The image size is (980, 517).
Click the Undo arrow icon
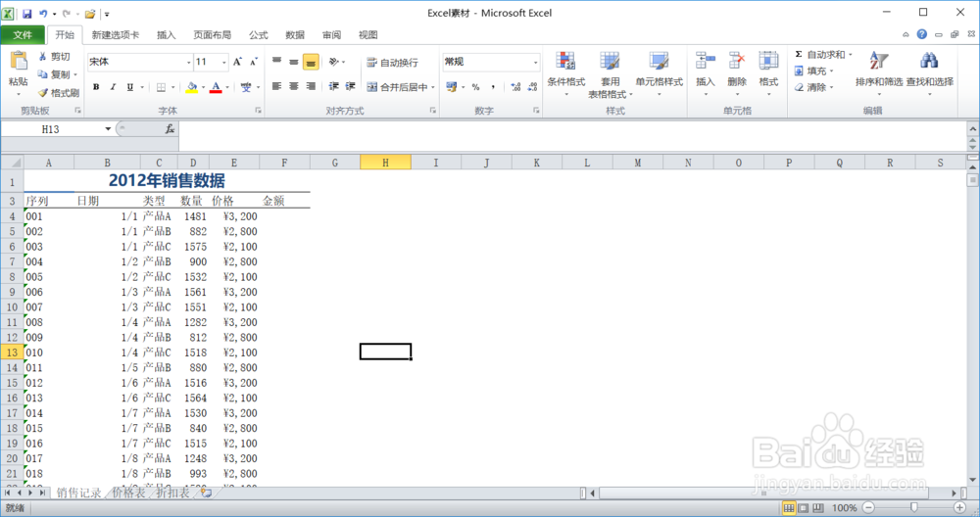(x=43, y=13)
